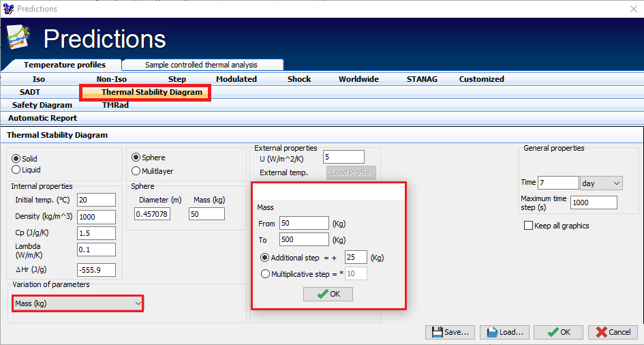Switch to Sample controlled thermal analysis tab
The height and width of the screenshot is (345, 644).
[x=201, y=65]
